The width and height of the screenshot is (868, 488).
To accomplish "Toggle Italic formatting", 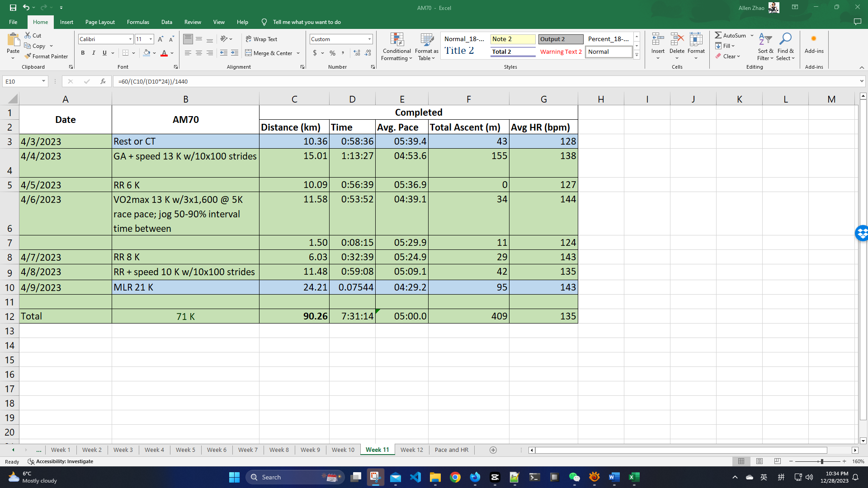I will [94, 53].
